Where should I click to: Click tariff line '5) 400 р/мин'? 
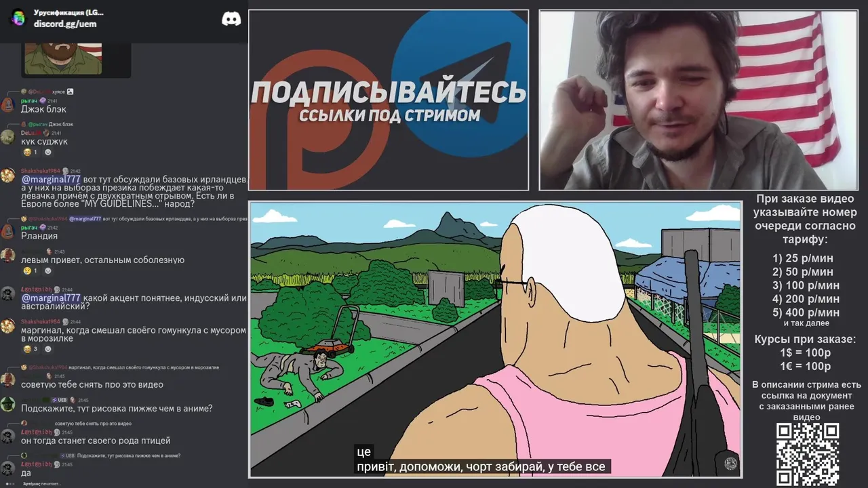click(806, 312)
